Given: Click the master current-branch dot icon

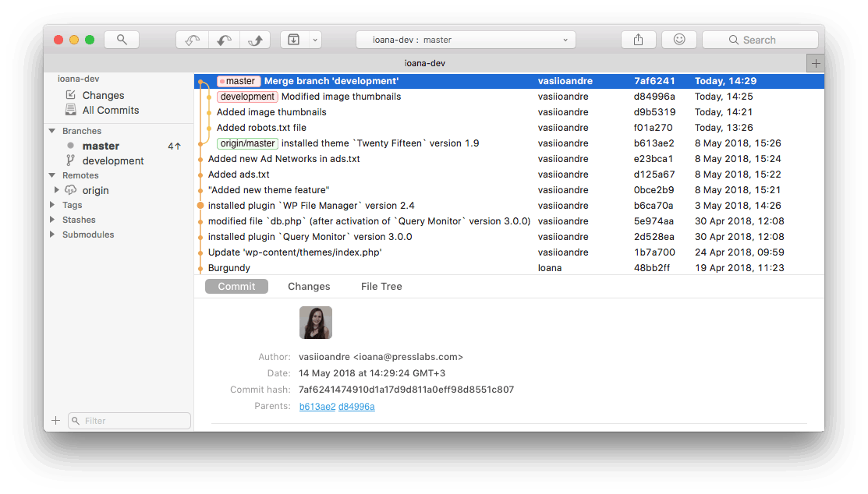Looking at the screenshot, I should tap(70, 146).
